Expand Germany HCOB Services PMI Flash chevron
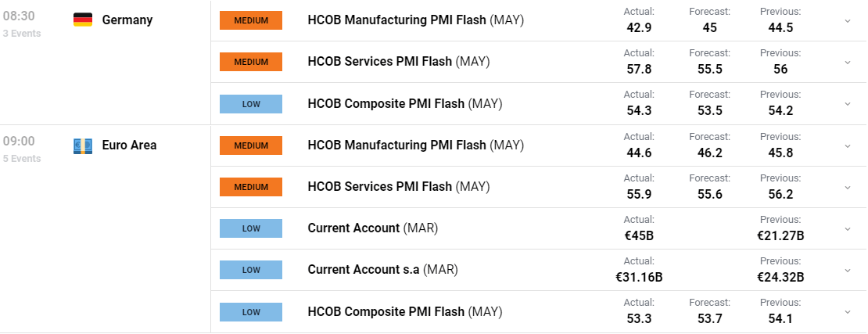Viewport: 868px width, 334px height. pyautogui.click(x=847, y=62)
